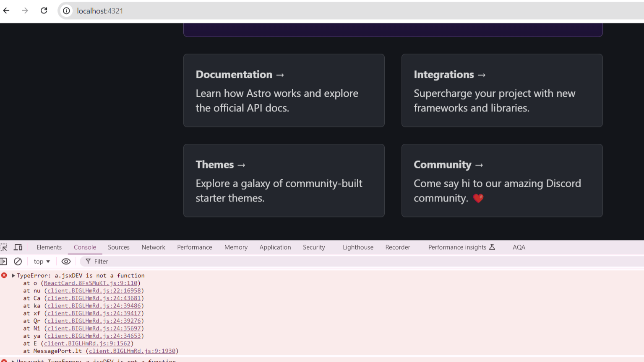The image size is (644, 362).
Task: Expand the TypeError: a.jsxDEV error details
Action: [x=13, y=275]
